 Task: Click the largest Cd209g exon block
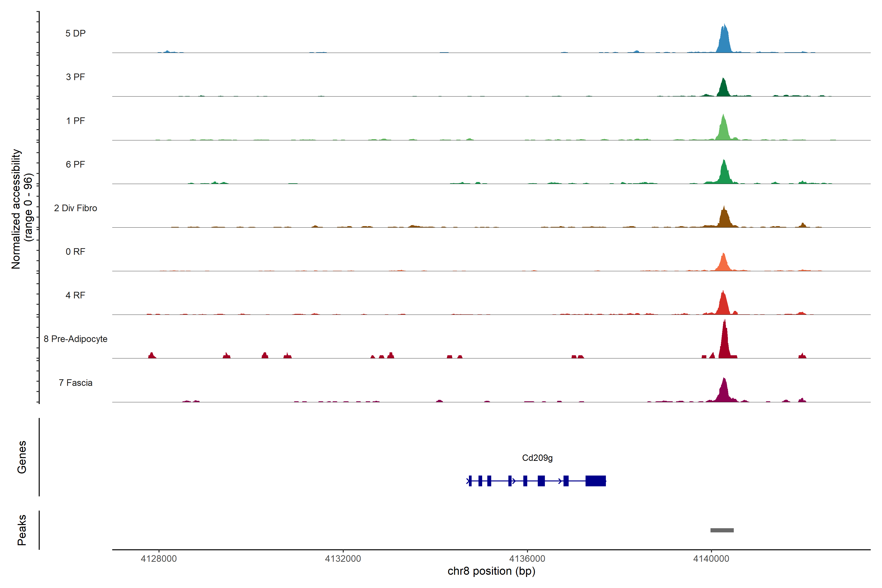click(x=596, y=481)
